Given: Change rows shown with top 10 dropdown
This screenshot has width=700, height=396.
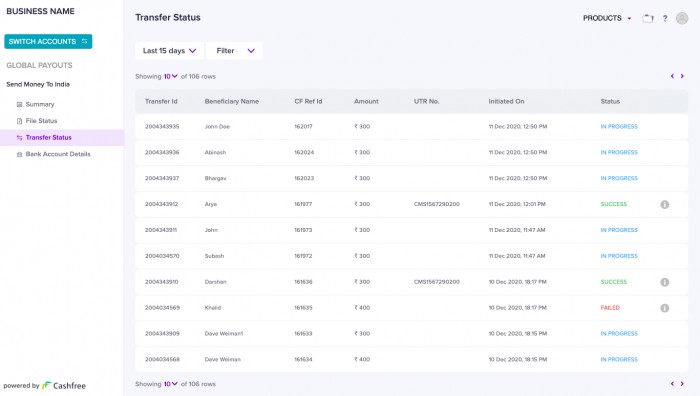Looking at the screenshot, I should click(x=171, y=76).
